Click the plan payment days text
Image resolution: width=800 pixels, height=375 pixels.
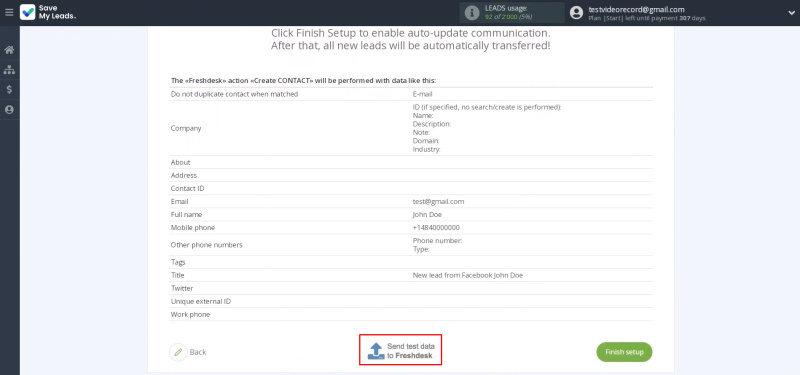point(647,18)
